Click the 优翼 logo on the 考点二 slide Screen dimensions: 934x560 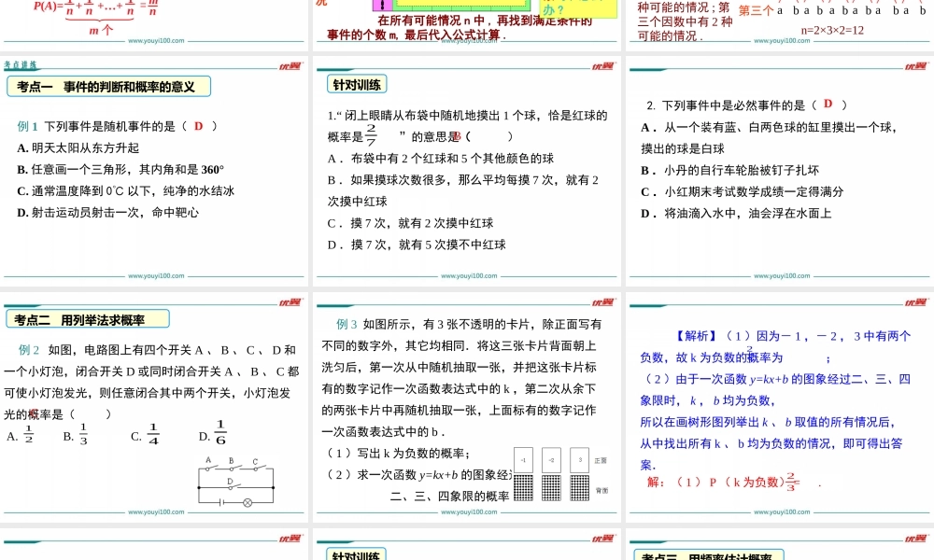[x=291, y=302]
